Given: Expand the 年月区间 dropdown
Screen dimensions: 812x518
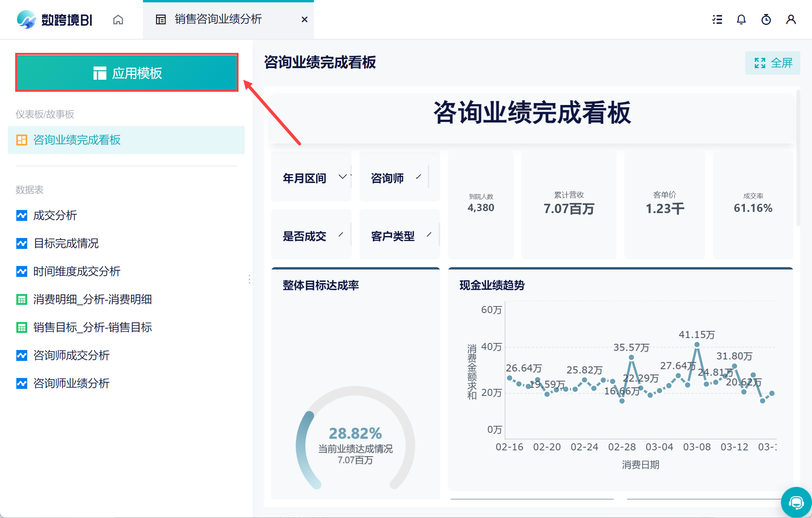Looking at the screenshot, I should click(x=342, y=177).
